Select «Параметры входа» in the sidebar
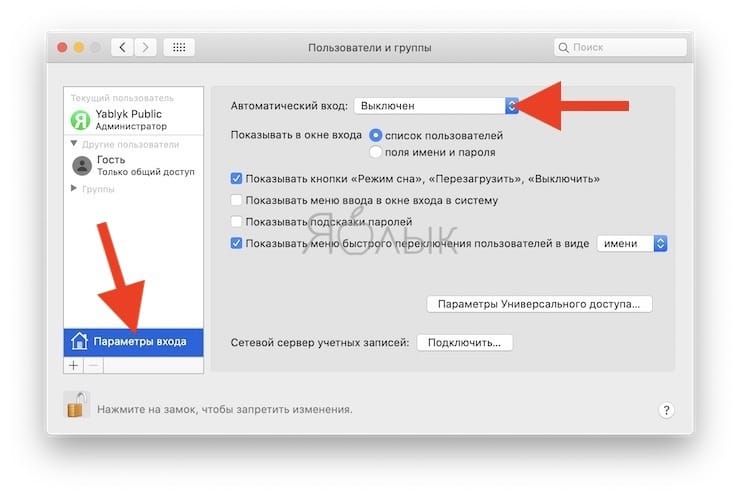The height and width of the screenshot is (496, 740). point(134,342)
